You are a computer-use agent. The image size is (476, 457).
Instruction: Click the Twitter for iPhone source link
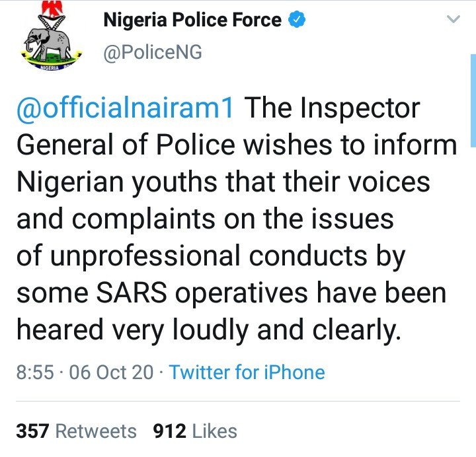[247, 372]
